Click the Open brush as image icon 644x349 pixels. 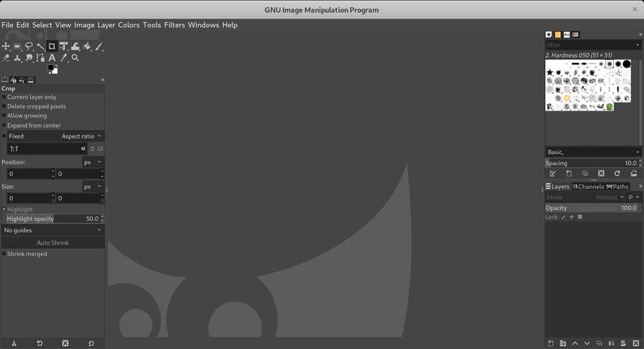tap(634, 173)
